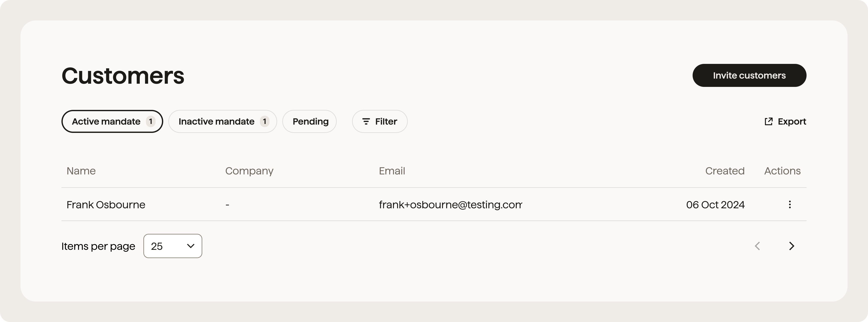
Task: Open the items per page dropdown
Action: tap(173, 246)
